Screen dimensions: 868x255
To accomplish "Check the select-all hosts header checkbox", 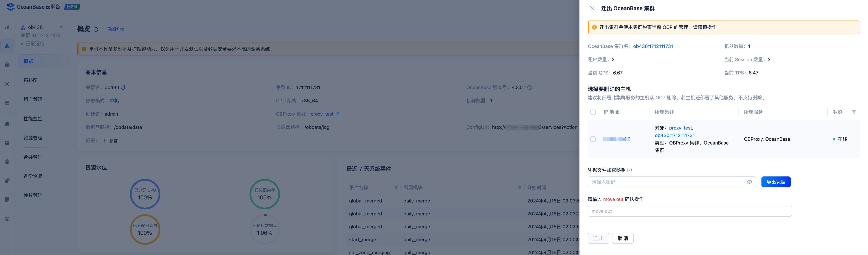I will pyautogui.click(x=593, y=112).
